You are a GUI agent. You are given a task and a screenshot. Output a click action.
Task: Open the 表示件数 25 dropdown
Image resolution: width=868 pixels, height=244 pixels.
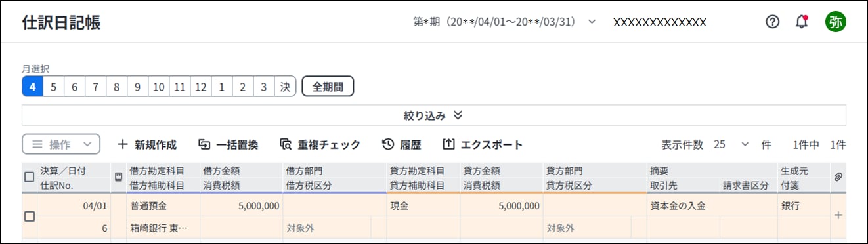731,144
